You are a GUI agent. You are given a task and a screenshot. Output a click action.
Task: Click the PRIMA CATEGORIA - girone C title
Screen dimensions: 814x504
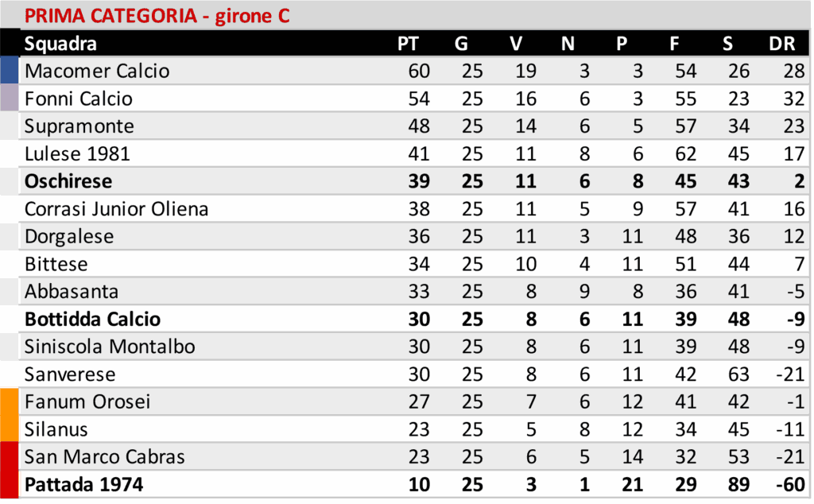pos(157,16)
